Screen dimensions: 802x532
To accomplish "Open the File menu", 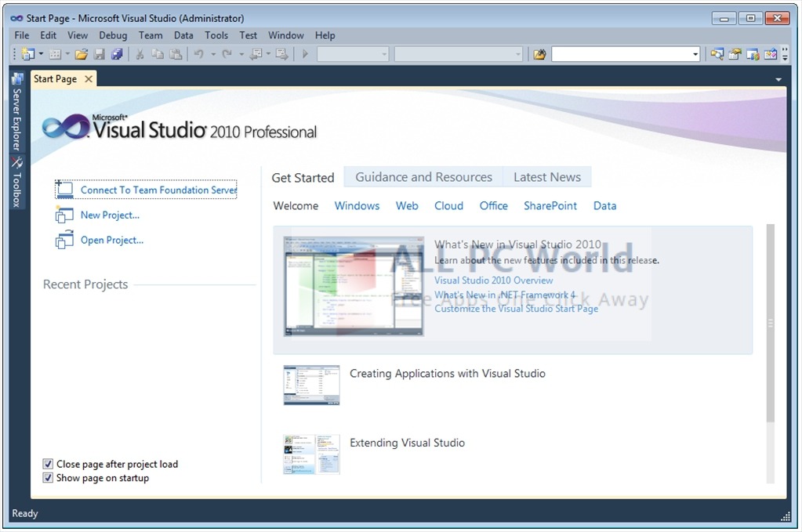I will click(22, 35).
